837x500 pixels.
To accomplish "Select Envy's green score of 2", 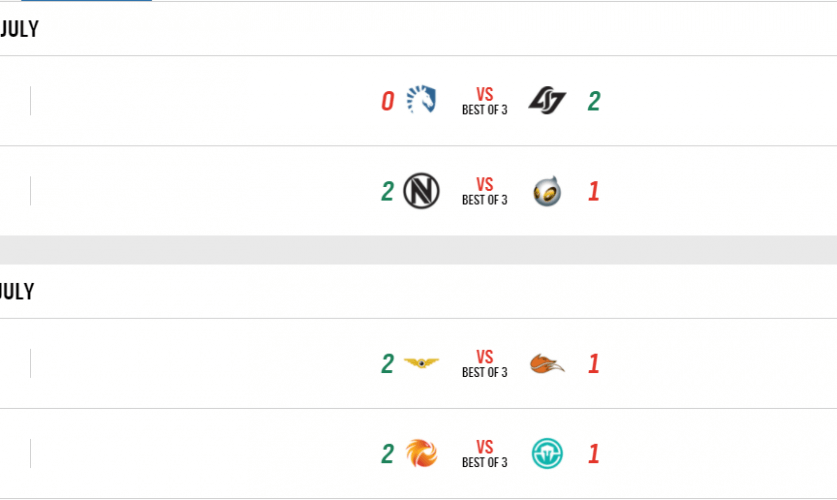I will (387, 191).
